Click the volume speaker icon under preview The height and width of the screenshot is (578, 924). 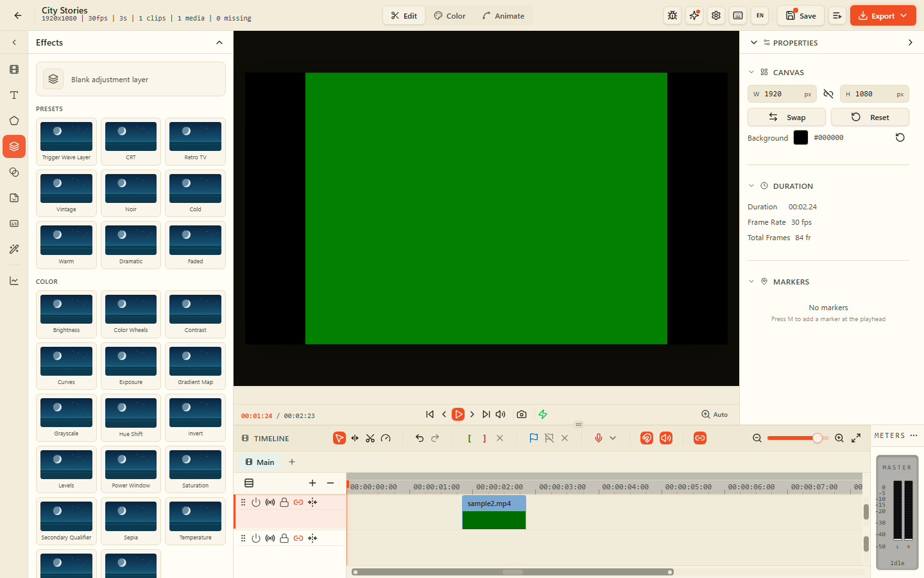point(501,414)
